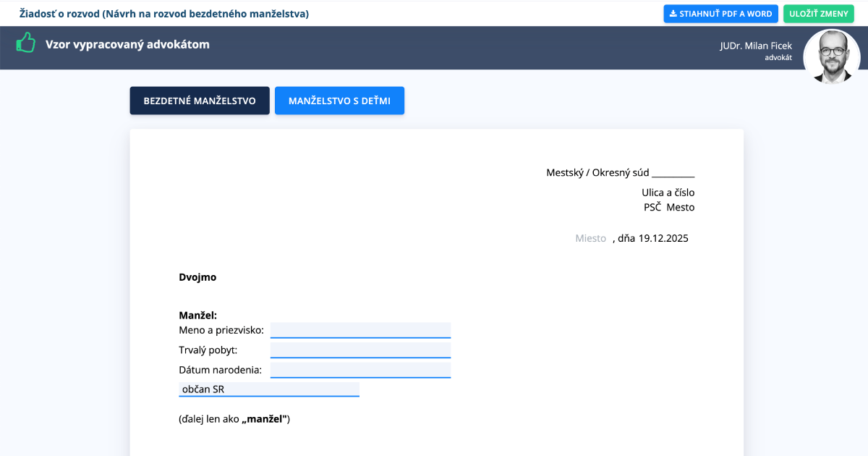The width and height of the screenshot is (868, 456).
Task: Open the Bezdetné manželstvo tab
Action: coord(200,101)
